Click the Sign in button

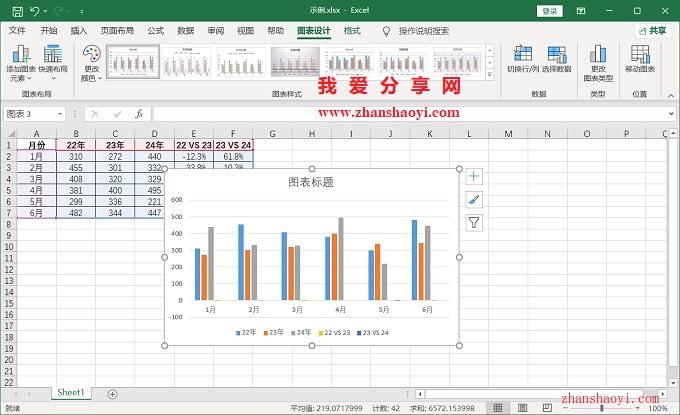coord(549,11)
